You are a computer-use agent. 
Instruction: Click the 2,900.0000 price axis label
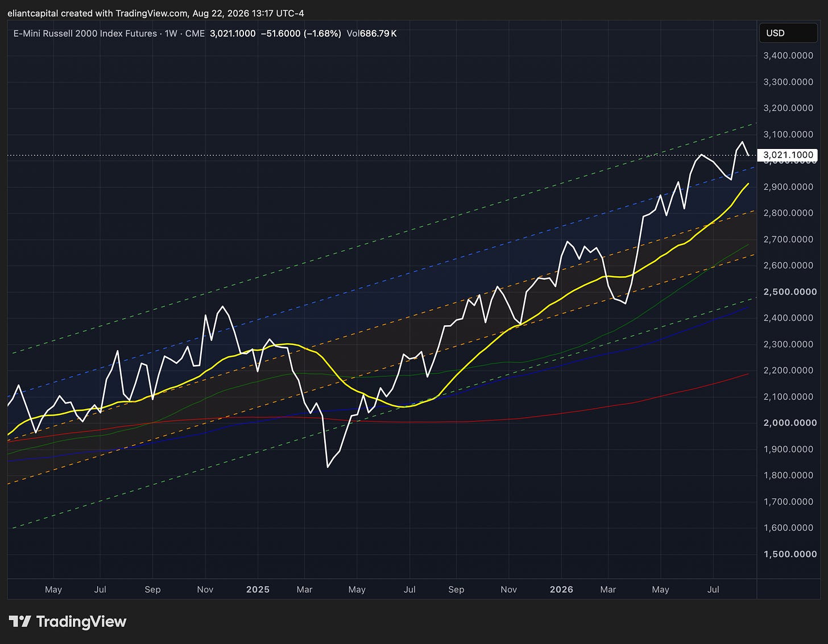(x=788, y=187)
